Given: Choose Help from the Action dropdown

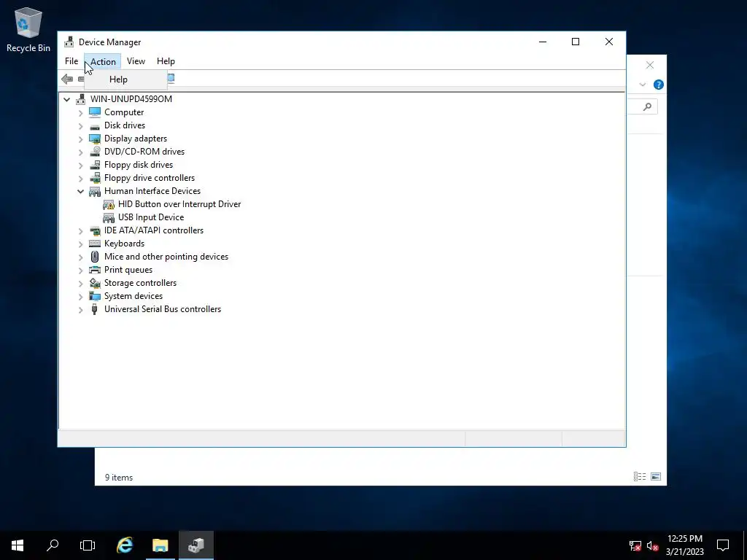Looking at the screenshot, I should point(125,79).
